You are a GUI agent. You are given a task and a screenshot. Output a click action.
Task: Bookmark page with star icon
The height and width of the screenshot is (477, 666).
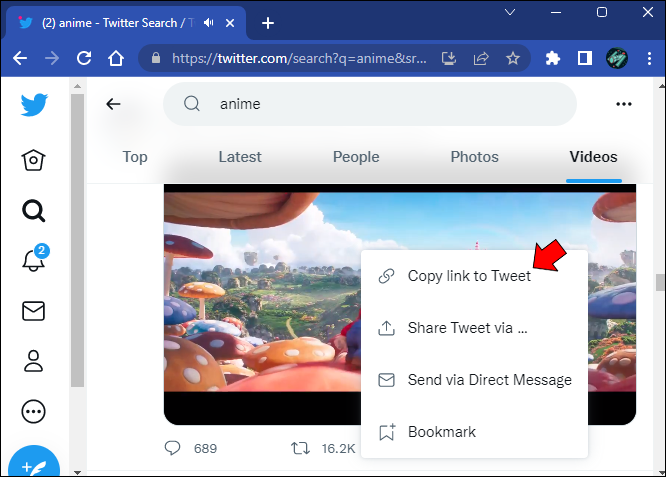tap(513, 58)
